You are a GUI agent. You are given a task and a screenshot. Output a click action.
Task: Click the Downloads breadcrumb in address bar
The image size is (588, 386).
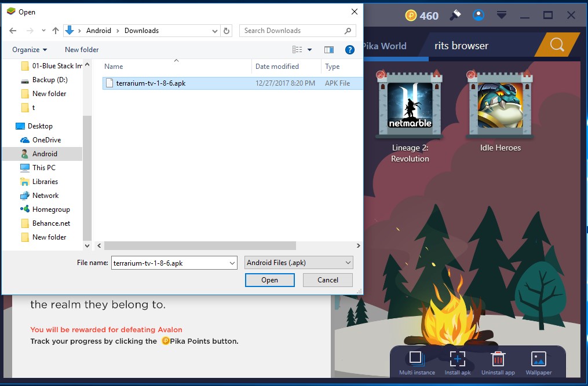[x=141, y=31]
